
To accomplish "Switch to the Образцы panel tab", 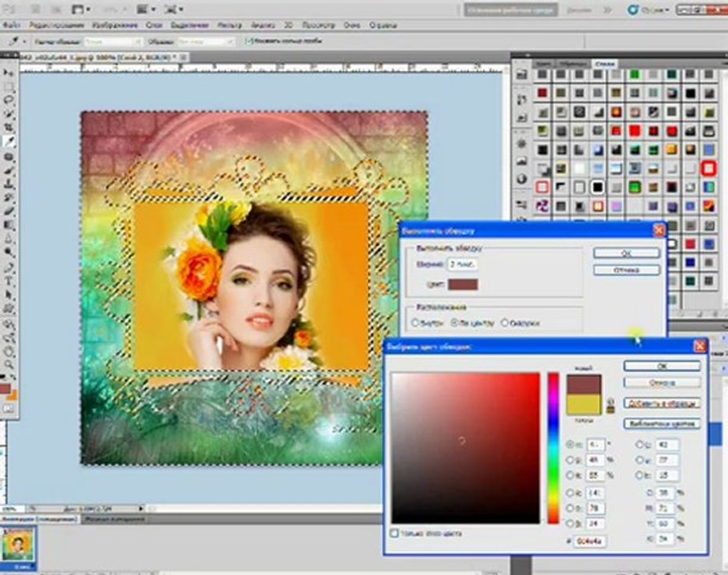I will [x=572, y=64].
